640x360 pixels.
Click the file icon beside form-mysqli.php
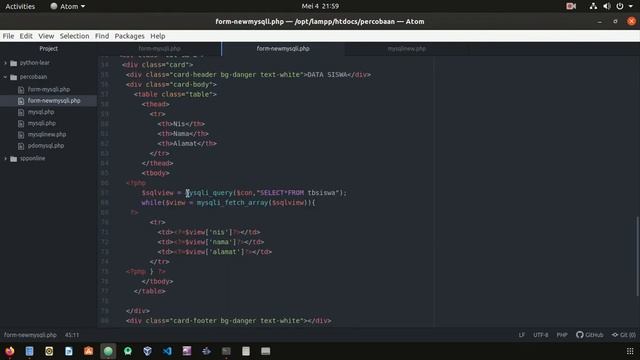click(21, 89)
